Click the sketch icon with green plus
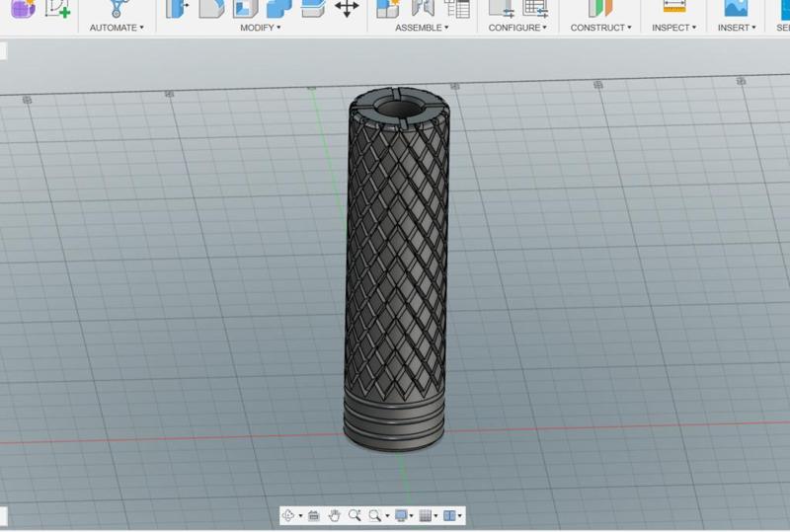Viewport: 790px width, 532px height. (57, 8)
